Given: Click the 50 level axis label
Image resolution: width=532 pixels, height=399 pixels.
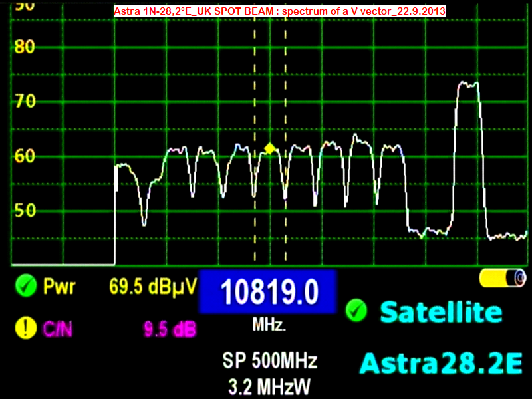Looking at the screenshot, I should point(25,211).
